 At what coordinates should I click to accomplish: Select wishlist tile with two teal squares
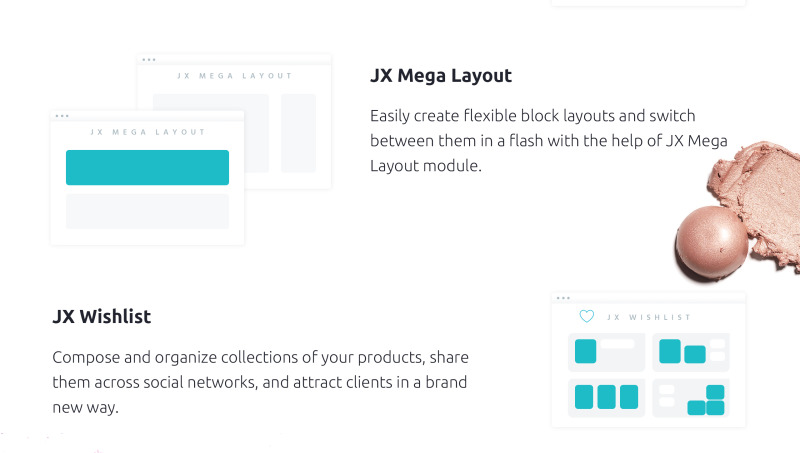tap(691, 352)
